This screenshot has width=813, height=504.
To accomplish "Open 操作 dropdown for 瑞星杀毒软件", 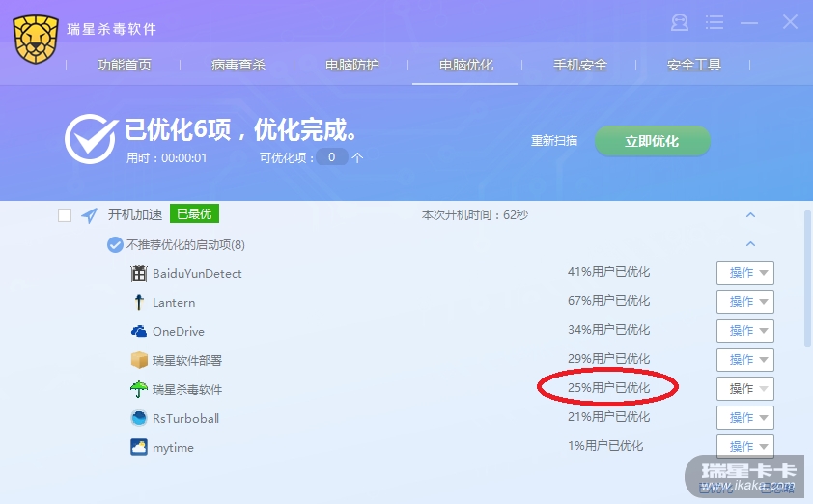I will point(745,388).
